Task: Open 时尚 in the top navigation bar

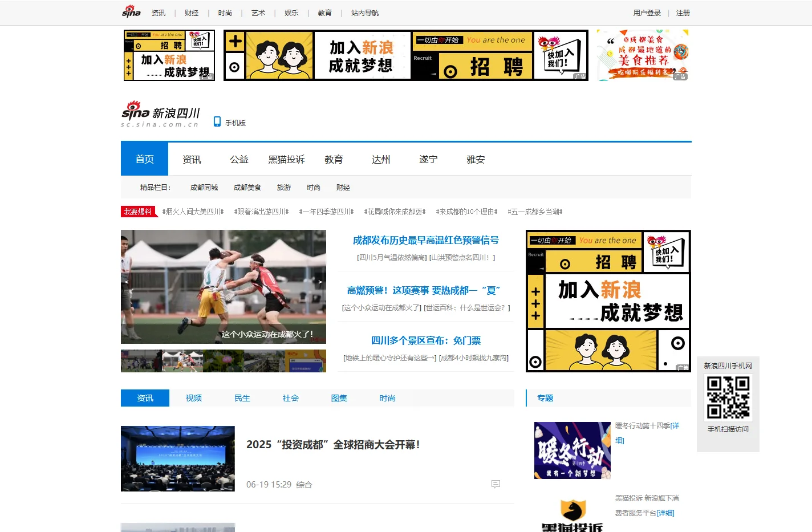Action: click(225, 13)
